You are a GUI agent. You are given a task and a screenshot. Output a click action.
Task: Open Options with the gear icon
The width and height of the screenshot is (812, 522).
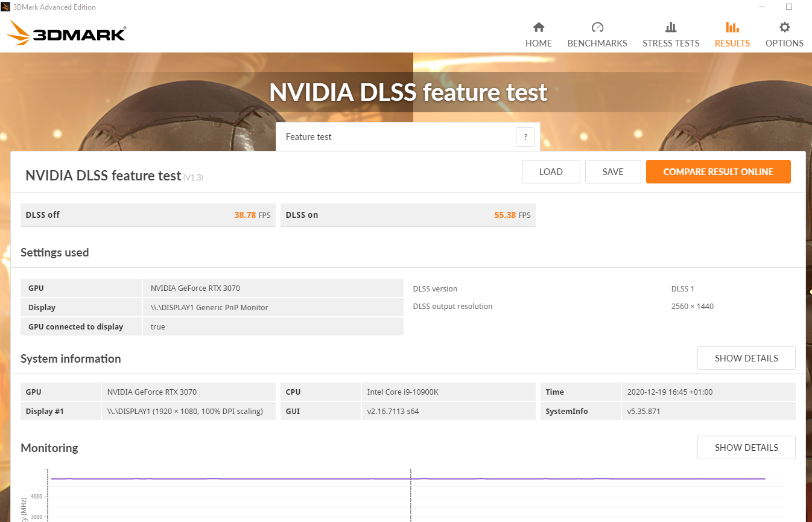pyautogui.click(x=784, y=27)
